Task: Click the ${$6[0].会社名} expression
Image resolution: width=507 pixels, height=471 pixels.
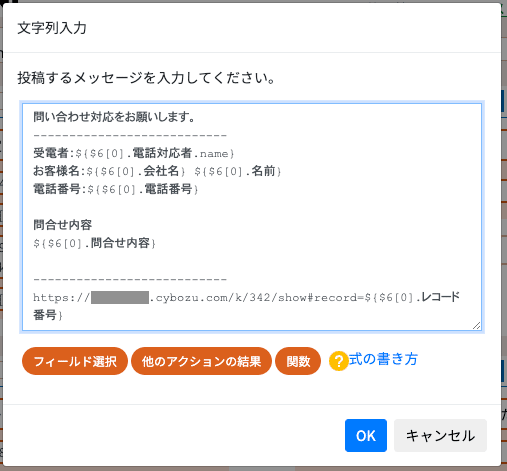Action: pyautogui.click(x=136, y=171)
